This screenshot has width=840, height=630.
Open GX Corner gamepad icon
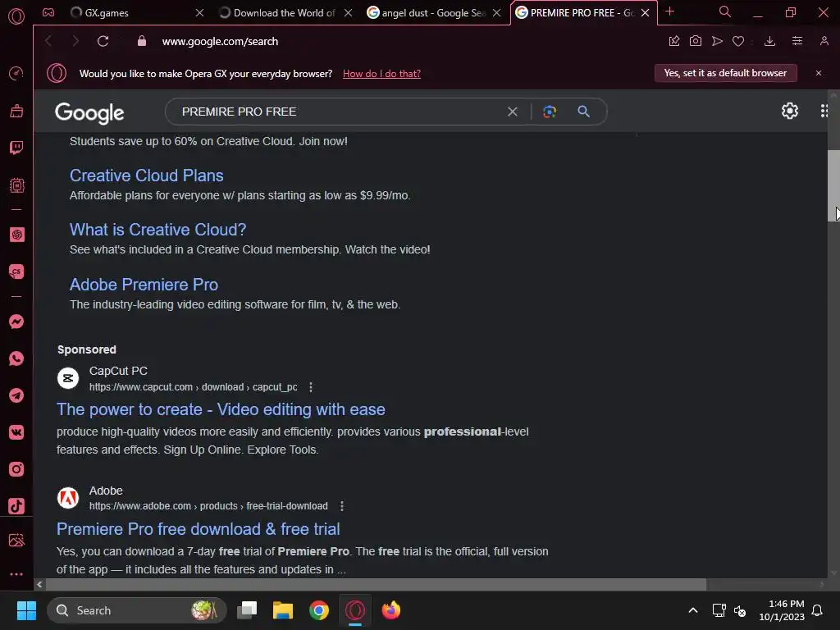coord(48,12)
